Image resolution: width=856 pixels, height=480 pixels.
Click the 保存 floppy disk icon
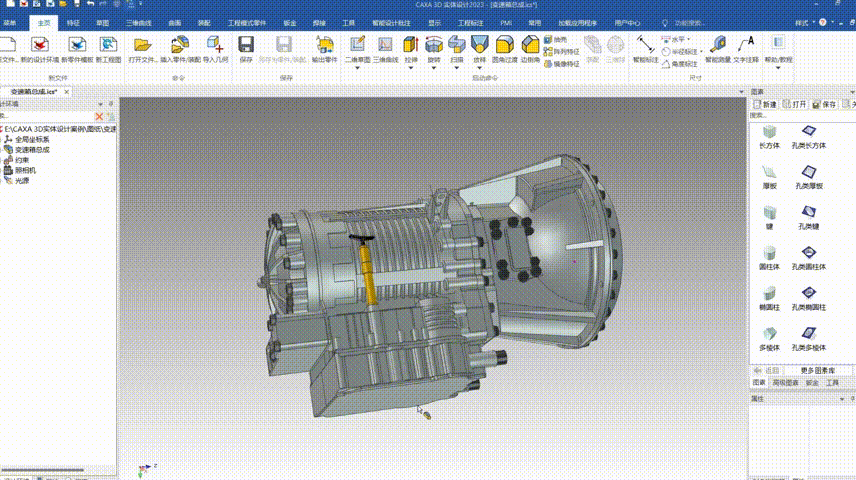(246, 44)
